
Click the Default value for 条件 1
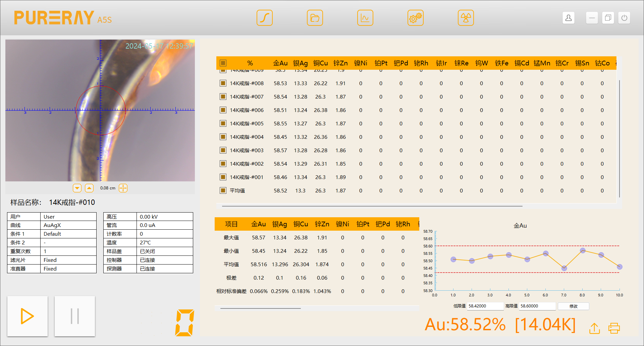(x=68, y=234)
